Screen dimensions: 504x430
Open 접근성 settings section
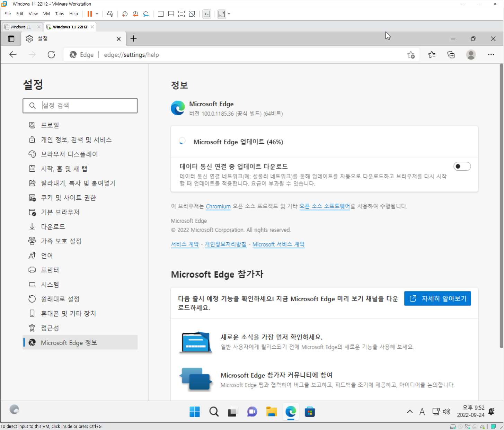point(80,328)
